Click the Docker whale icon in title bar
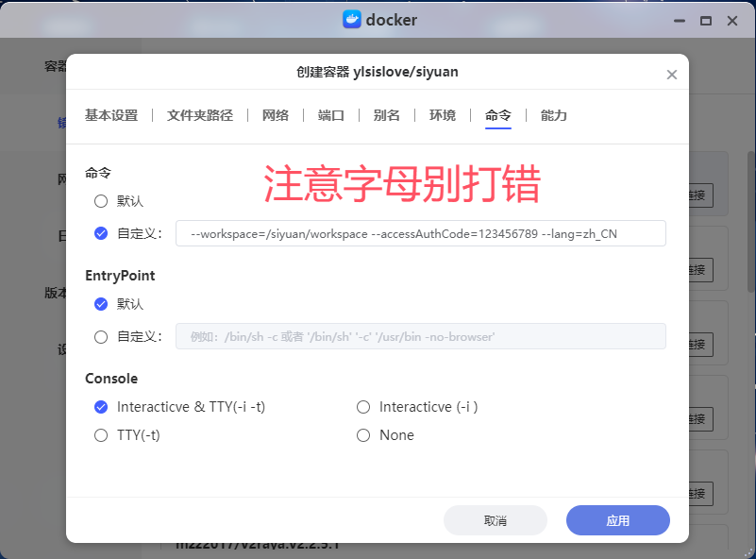This screenshot has height=559, width=756. click(x=352, y=20)
